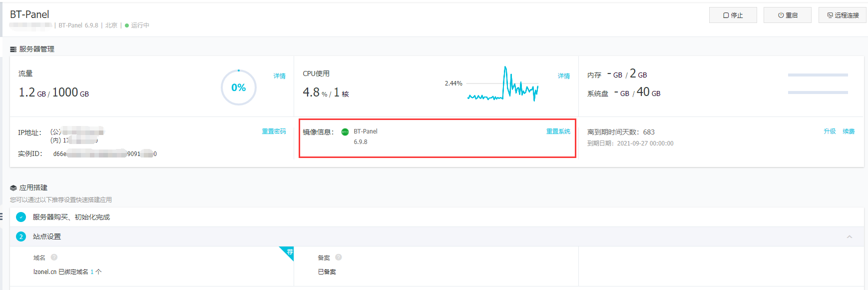Click the 站点设置 step title
Image resolution: width=868 pixels, height=290 pixels.
click(x=47, y=236)
